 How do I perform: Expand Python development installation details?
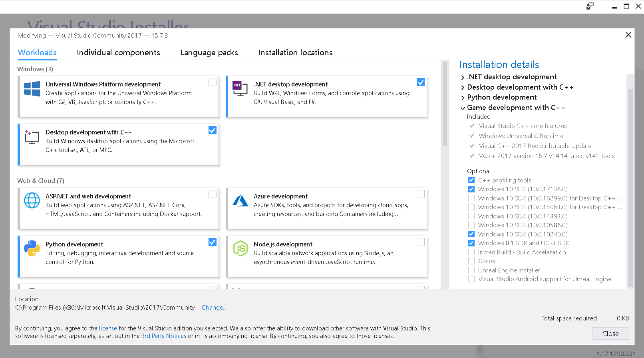click(x=463, y=98)
